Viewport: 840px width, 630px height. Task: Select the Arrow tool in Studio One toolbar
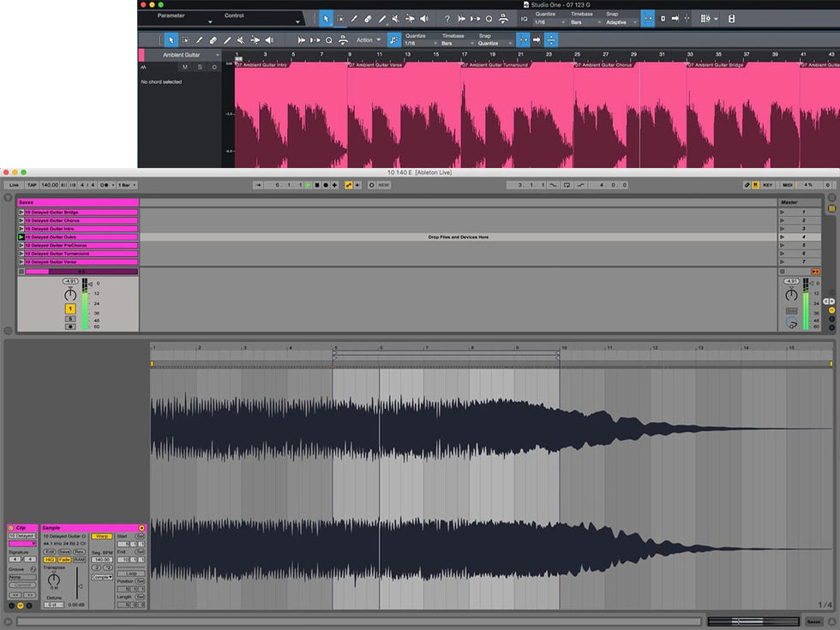tap(325, 18)
